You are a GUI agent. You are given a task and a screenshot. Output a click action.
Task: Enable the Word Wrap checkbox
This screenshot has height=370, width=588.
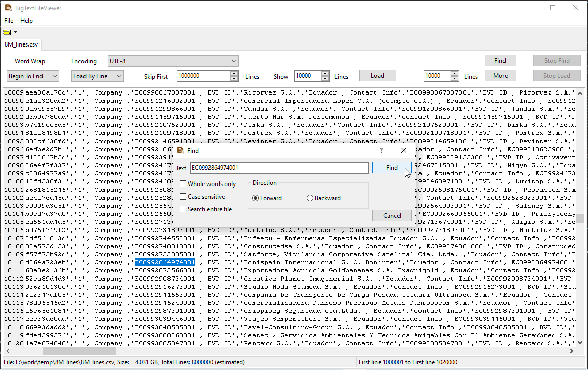pyautogui.click(x=10, y=61)
